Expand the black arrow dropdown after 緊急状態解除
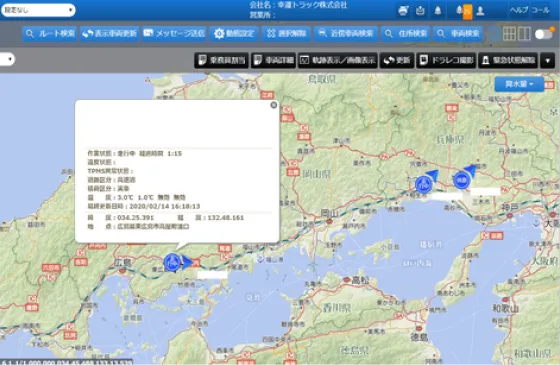560x365 pixels. pos(548,60)
